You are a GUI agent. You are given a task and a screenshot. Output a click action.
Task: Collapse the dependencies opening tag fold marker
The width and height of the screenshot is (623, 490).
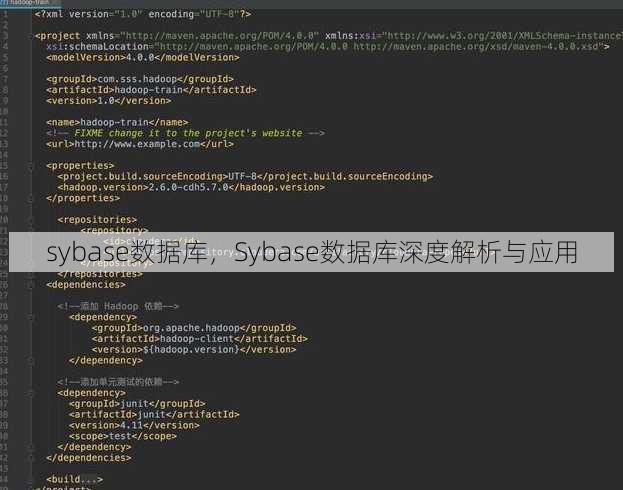(x=31, y=285)
